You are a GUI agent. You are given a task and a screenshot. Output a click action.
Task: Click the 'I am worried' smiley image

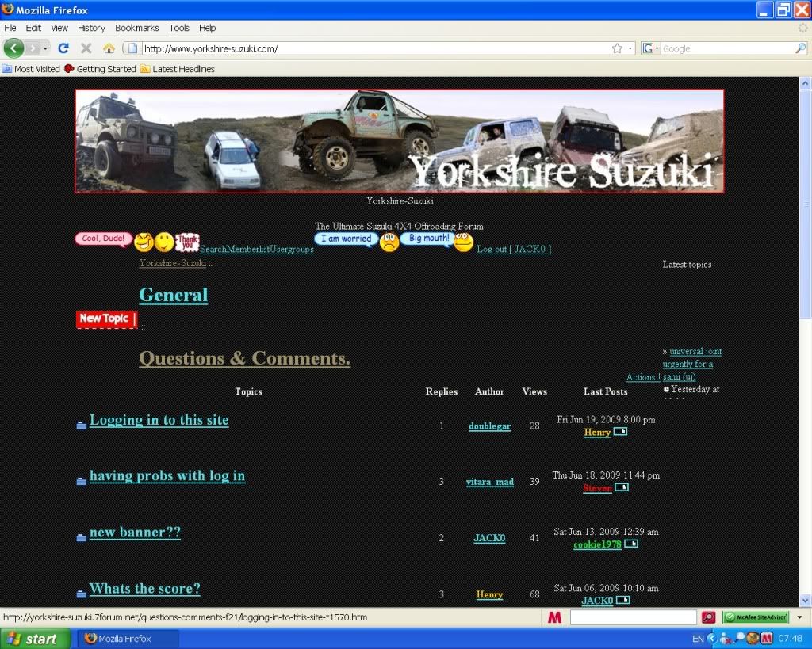coord(346,239)
